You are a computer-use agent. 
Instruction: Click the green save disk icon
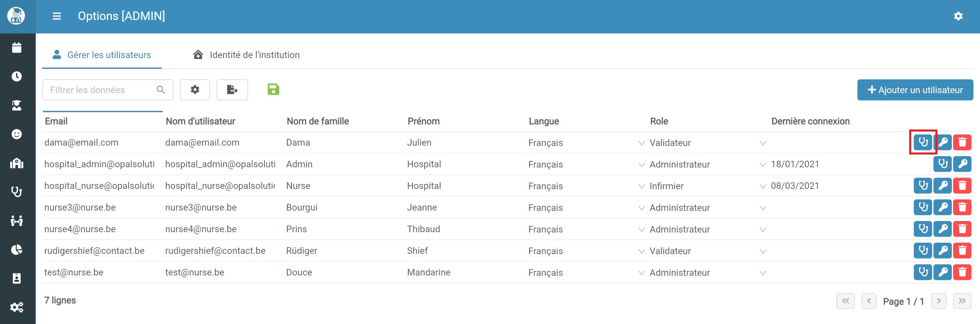(x=273, y=90)
